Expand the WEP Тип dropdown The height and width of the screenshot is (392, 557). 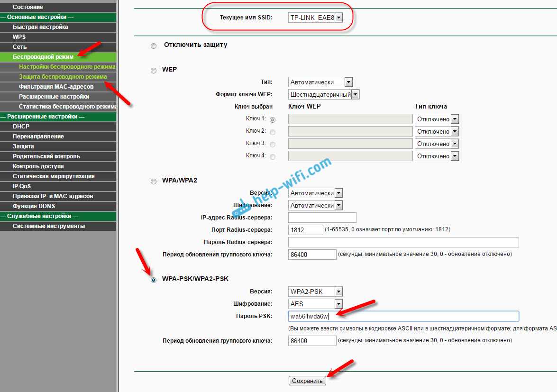pos(320,82)
